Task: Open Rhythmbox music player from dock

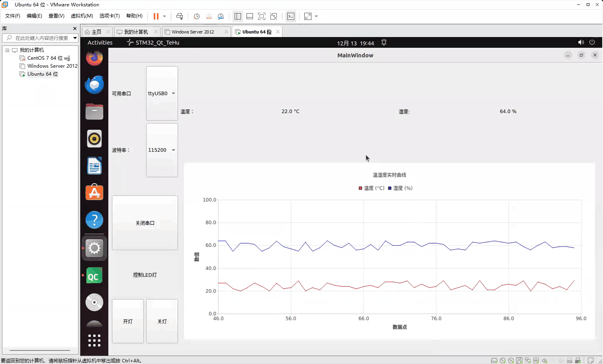Action: (94, 139)
